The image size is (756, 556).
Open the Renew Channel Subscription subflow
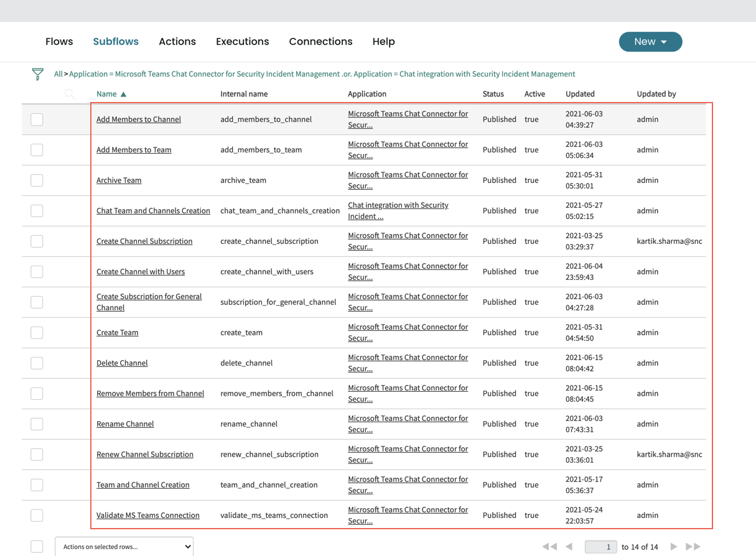145,455
